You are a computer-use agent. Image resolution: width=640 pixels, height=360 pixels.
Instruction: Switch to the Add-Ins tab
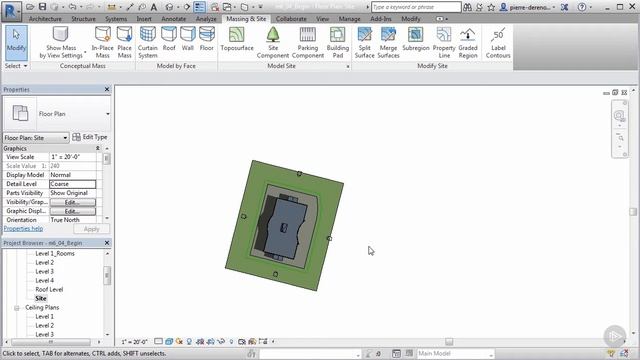(x=381, y=19)
